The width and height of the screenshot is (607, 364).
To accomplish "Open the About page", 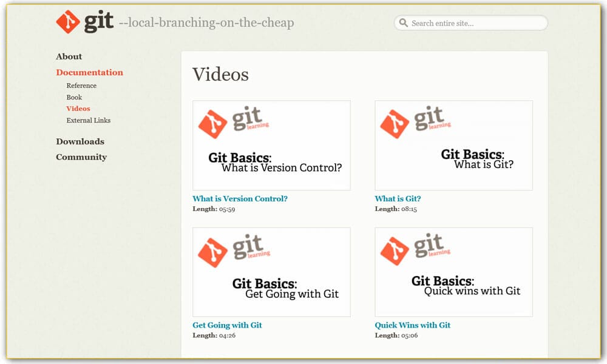I will click(69, 56).
